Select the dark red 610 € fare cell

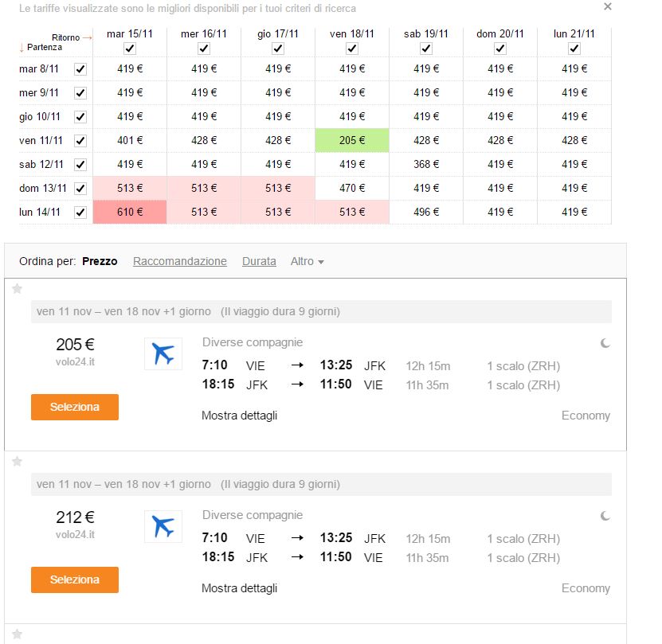pyautogui.click(x=130, y=213)
